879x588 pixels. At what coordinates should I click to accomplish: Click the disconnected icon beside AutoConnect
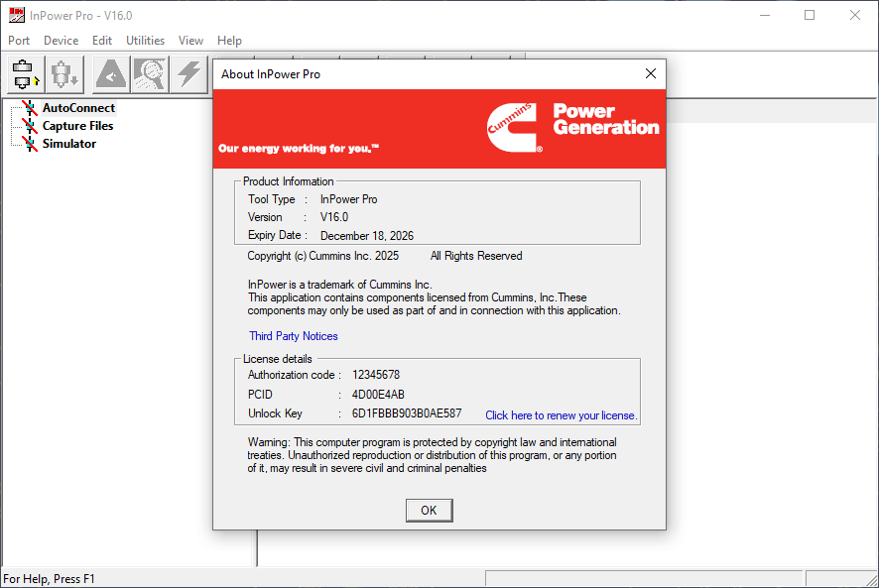click(x=30, y=108)
